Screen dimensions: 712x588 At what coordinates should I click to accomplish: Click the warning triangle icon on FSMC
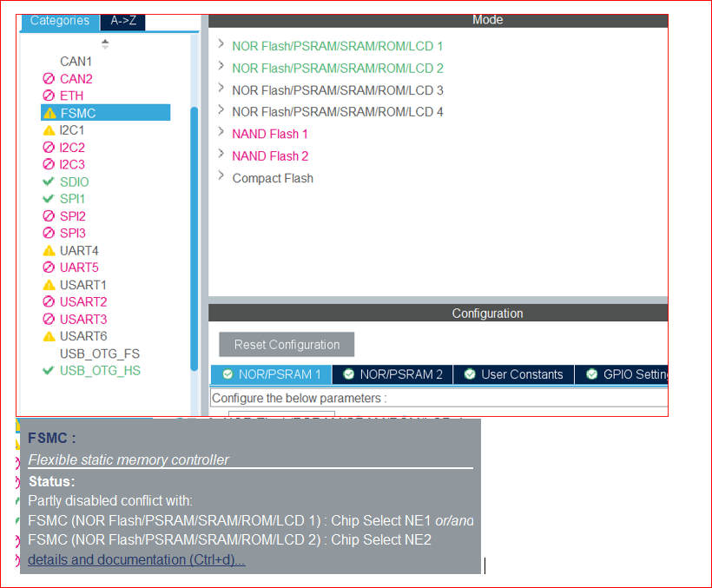(x=50, y=113)
